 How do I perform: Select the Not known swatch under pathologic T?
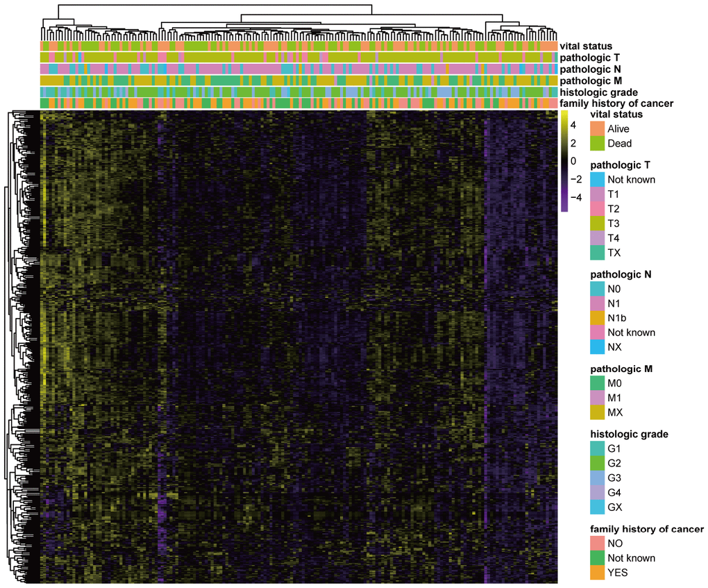click(x=597, y=180)
